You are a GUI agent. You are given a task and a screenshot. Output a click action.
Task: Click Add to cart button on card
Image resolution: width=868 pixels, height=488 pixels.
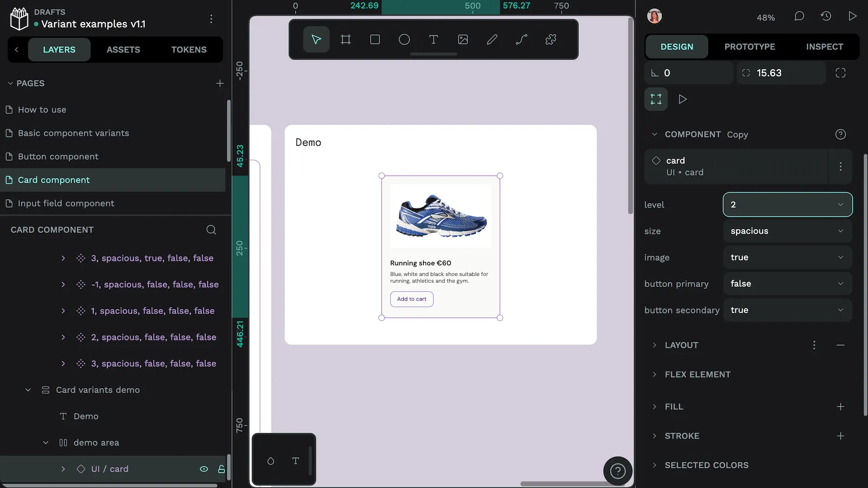point(412,299)
